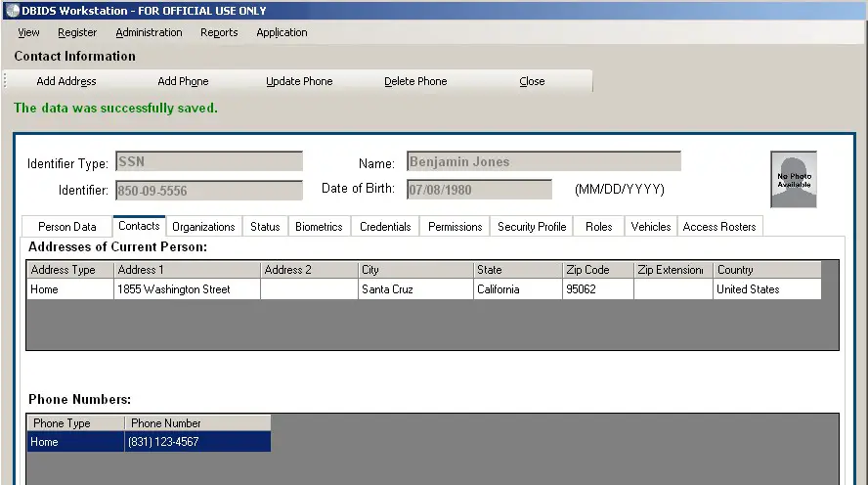Click the Date of Birth field
Screen dimensions: 868x485
(479, 190)
